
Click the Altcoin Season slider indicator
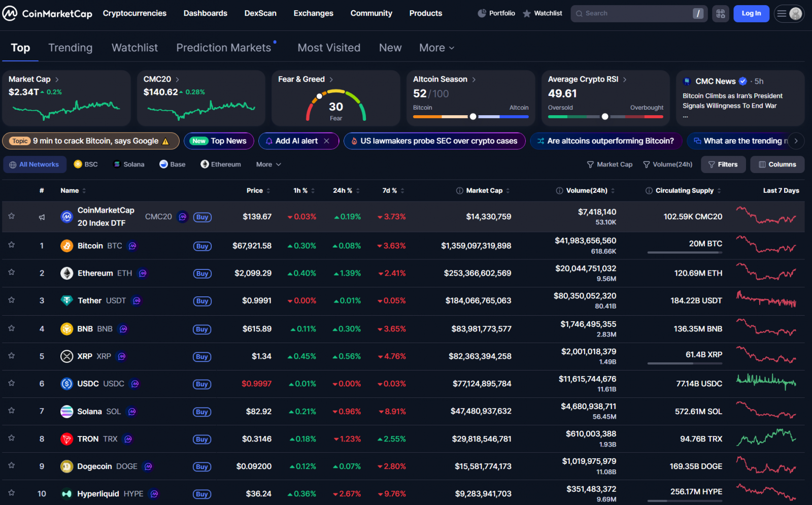click(473, 117)
